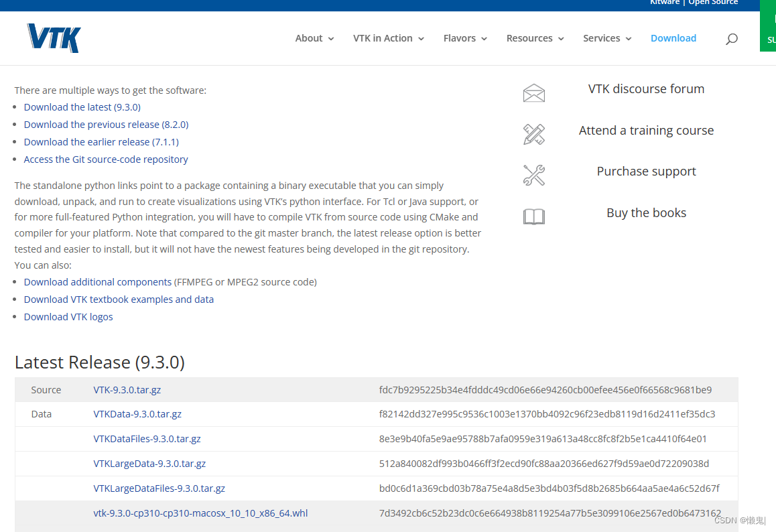
Task: Click the wrench icon beside Purchase support
Action: click(x=533, y=175)
